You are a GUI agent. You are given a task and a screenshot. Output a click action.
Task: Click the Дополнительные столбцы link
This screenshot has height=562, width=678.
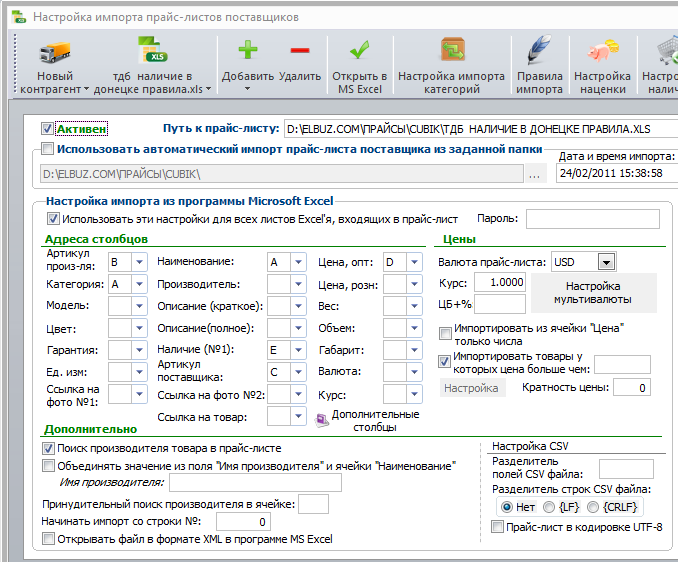375,420
